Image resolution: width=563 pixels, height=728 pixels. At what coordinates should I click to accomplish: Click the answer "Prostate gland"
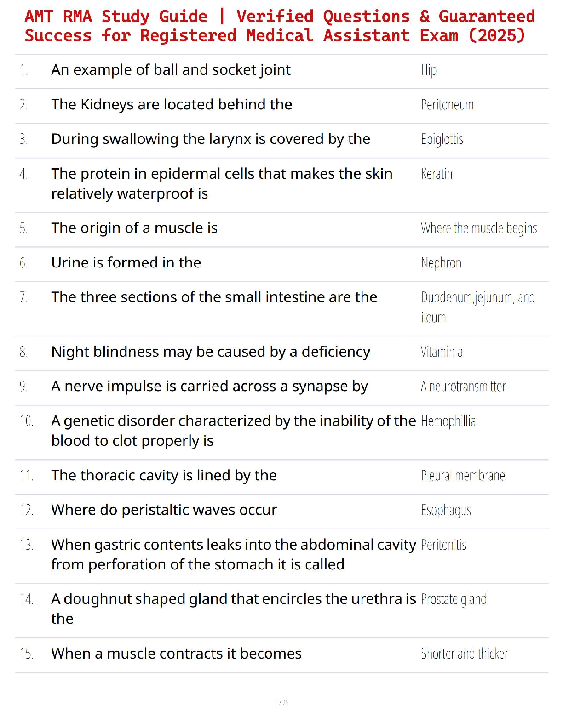[453, 599]
